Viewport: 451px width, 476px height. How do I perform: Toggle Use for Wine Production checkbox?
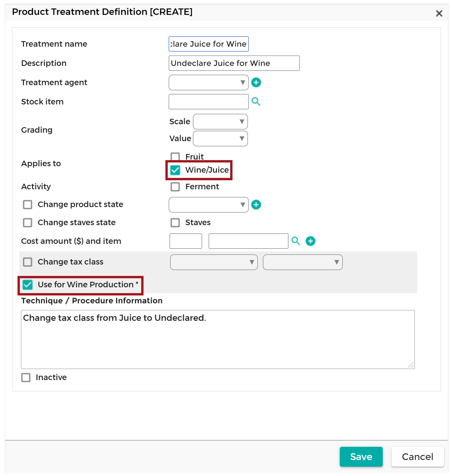[x=28, y=285]
